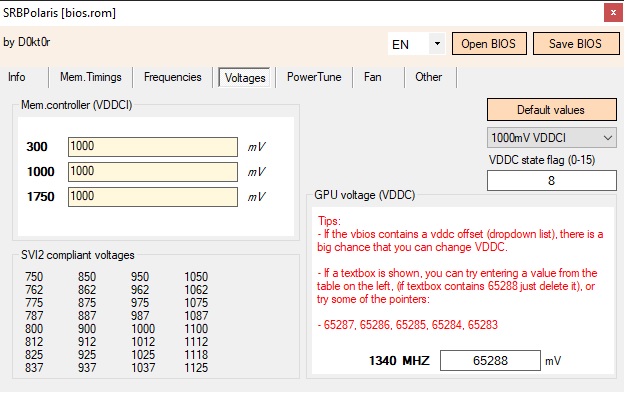Click the 900 value in SVI2 table
626x394 pixels.
click(87, 329)
